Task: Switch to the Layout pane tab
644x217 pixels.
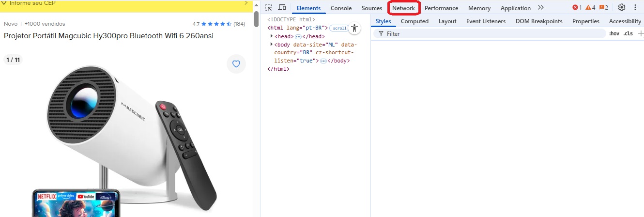Action: 447,21
